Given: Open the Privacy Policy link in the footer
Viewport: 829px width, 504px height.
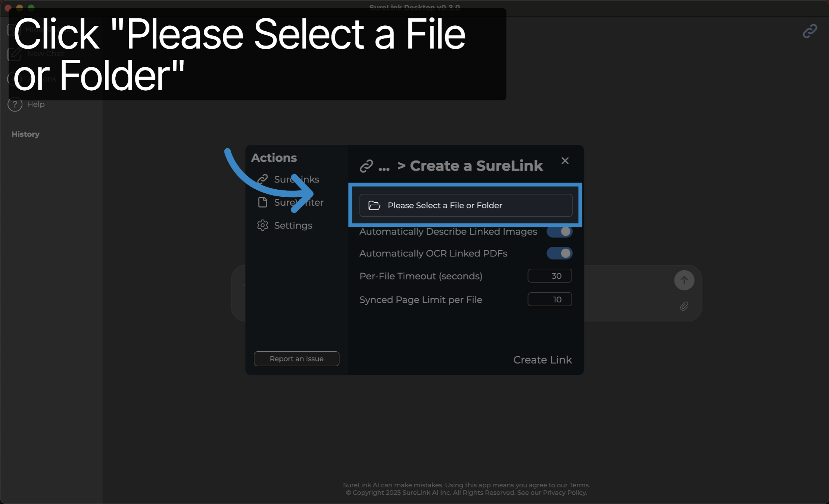Looking at the screenshot, I should click(564, 493).
